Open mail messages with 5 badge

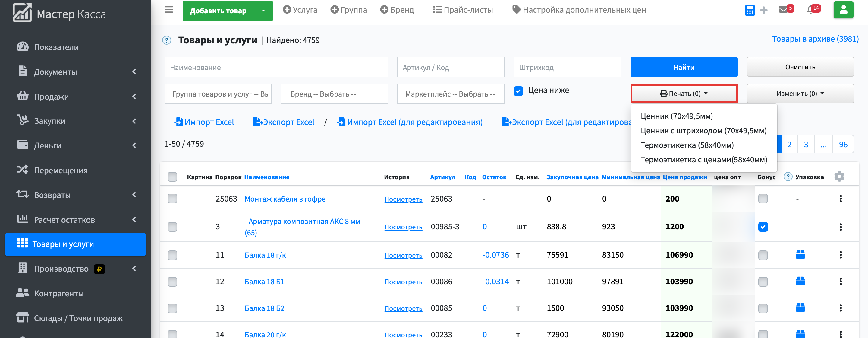pyautogui.click(x=786, y=9)
